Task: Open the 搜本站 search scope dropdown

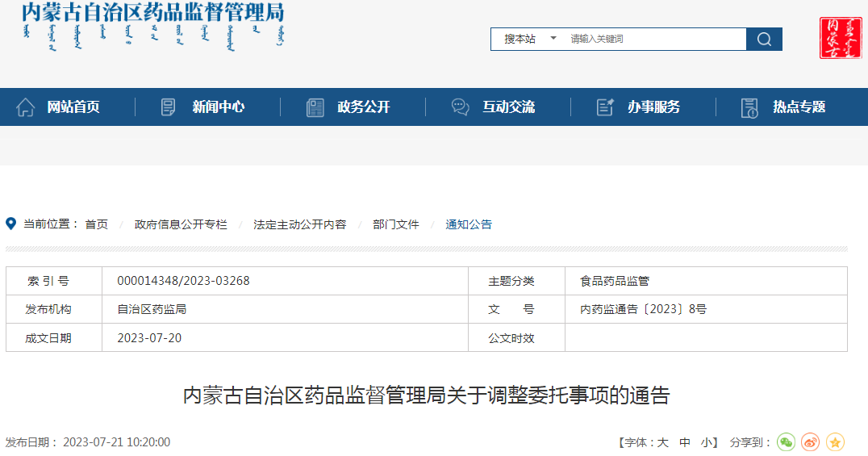Action: pyautogui.click(x=529, y=39)
